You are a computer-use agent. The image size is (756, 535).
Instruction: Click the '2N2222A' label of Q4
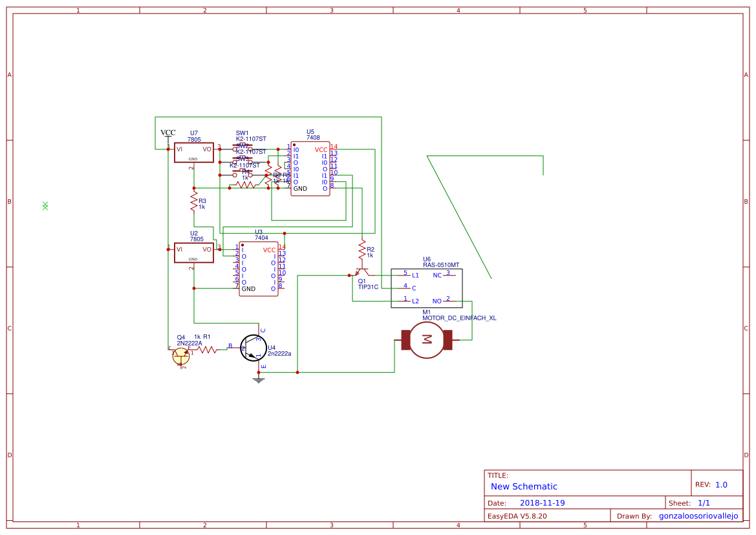pyautogui.click(x=189, y=343)
